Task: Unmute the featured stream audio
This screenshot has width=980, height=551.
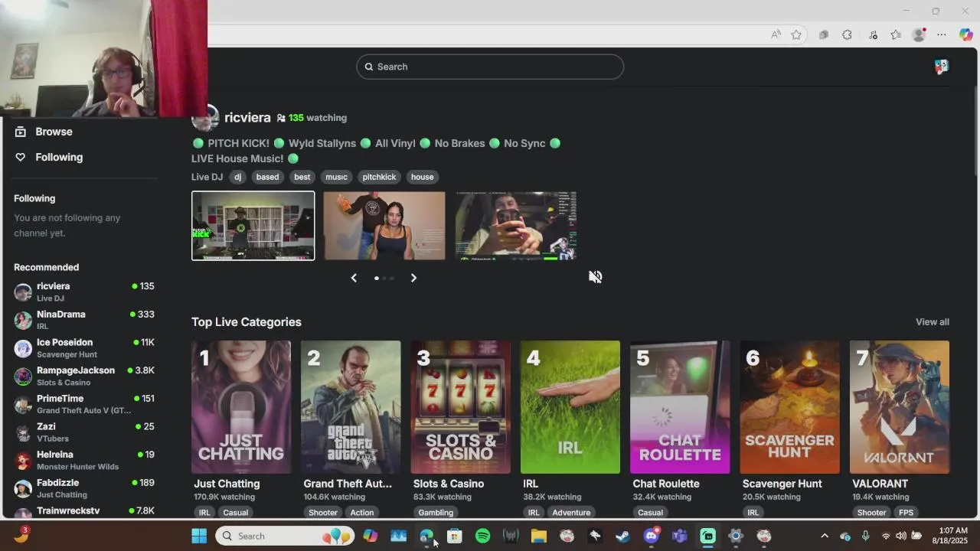Action: tap(595, 277)
